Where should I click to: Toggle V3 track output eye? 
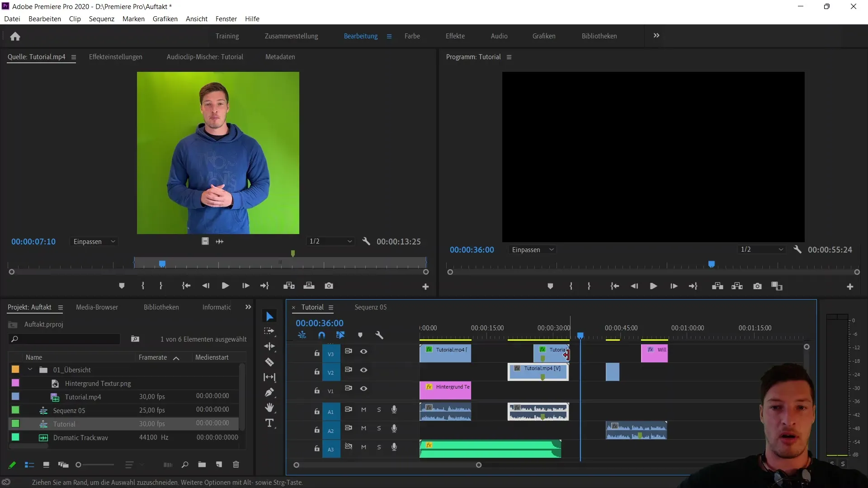[363, 352]
